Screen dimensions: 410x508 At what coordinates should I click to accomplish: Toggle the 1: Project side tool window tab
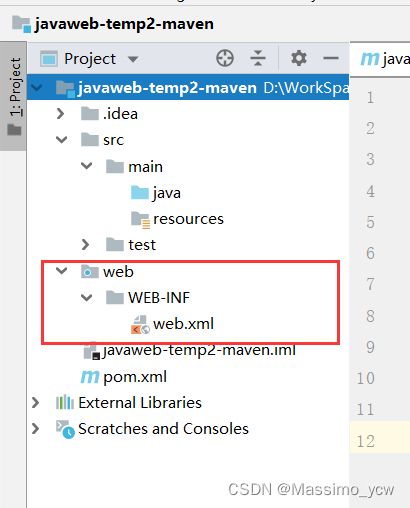point(14,97)
